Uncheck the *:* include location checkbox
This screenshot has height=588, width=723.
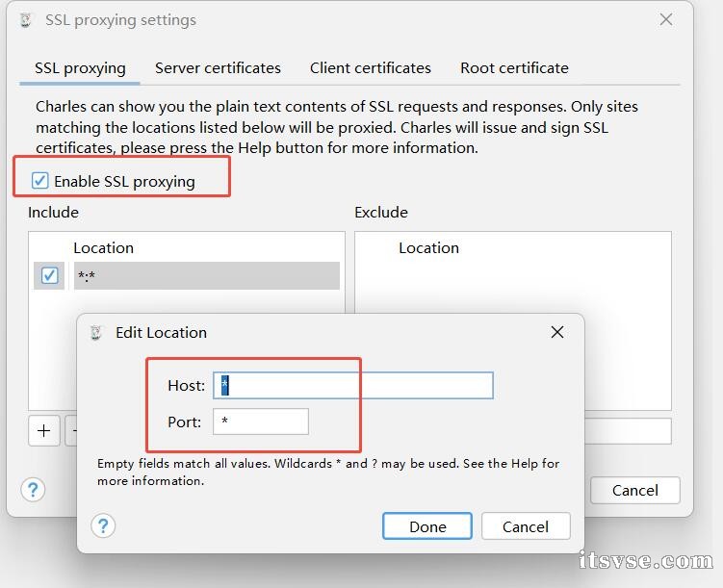tap(49, 276)
